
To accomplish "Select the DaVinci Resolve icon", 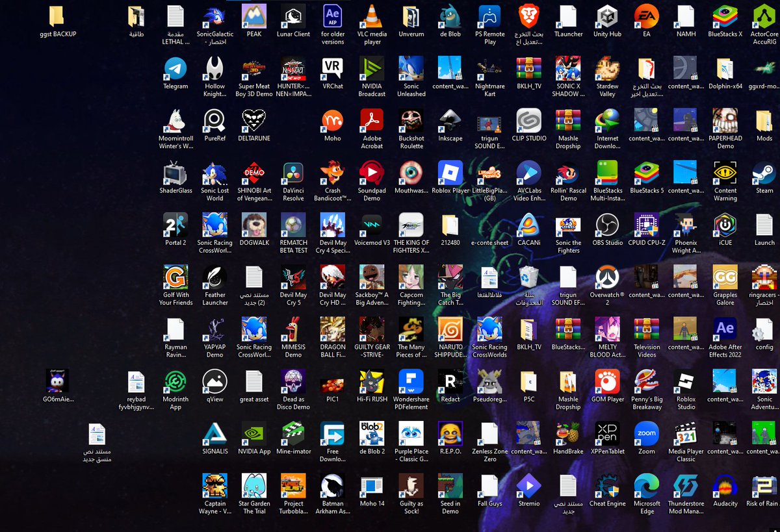I will 293,173.
